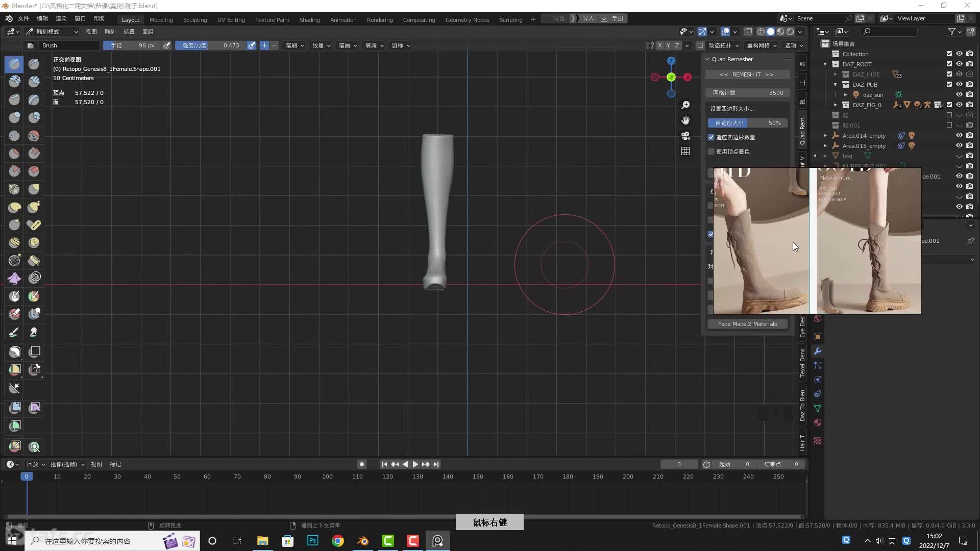
Task: Click the viewport zoom magnifier icon
Action: (685, 105)
